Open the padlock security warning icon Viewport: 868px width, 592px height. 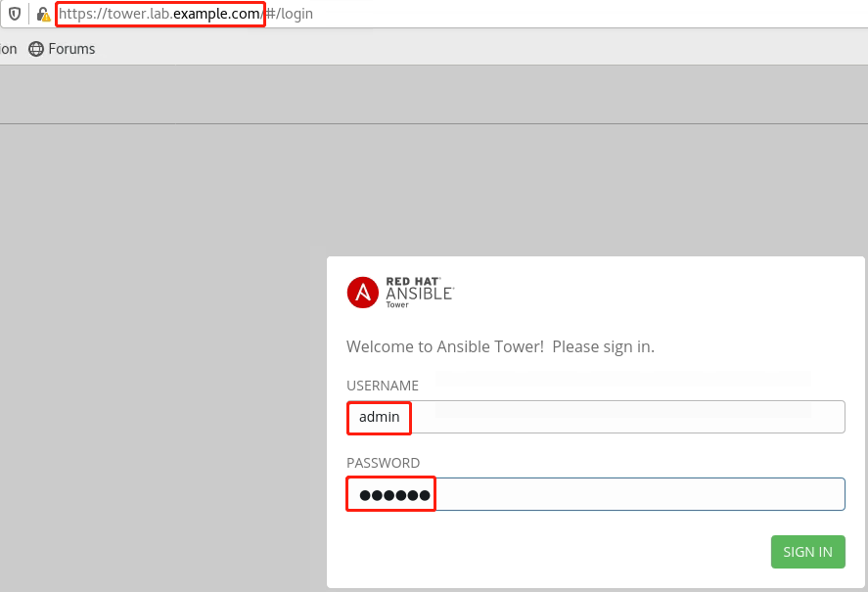(x=43, y=15)
